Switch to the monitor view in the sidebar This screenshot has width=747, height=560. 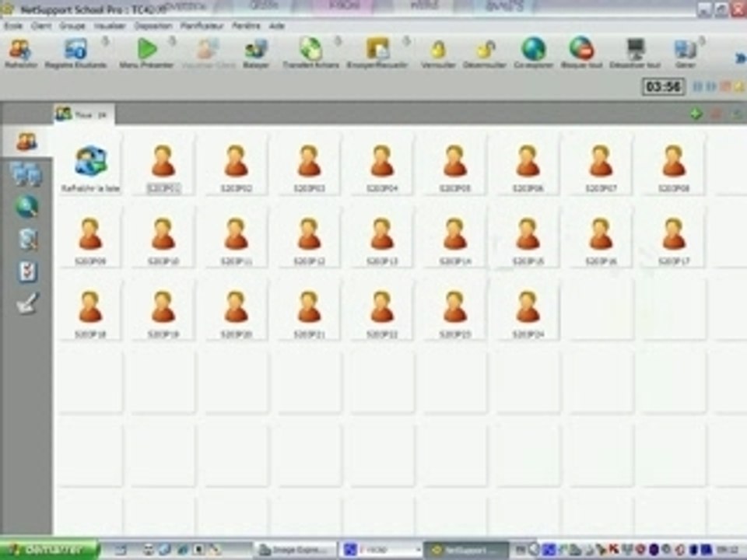point(26,173)
